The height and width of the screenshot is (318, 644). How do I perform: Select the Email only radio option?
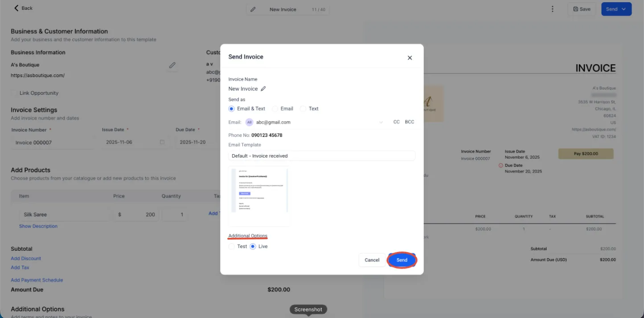tap(275, 109)
